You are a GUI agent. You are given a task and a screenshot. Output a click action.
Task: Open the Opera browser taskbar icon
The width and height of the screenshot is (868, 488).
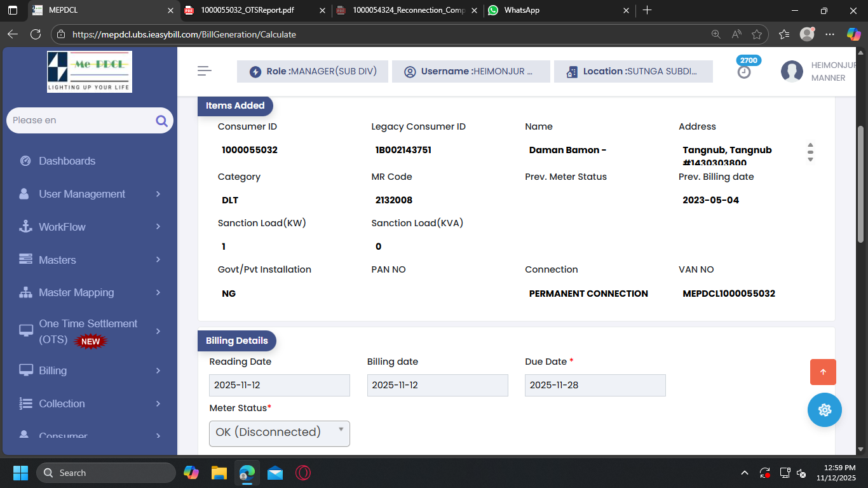(x=303, y=473)
